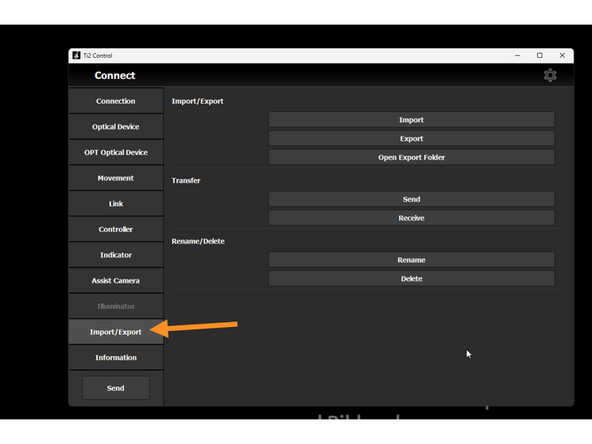Open the Link tab

click(116, 204)
